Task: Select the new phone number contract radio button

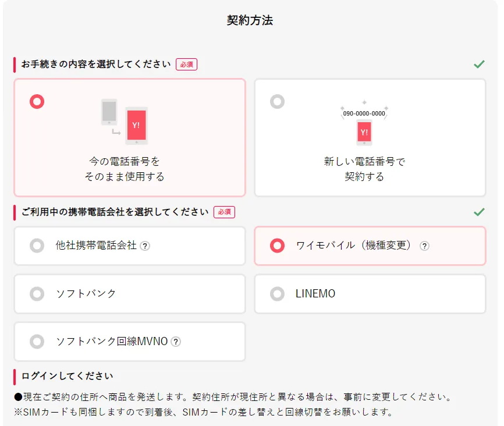Action: [x=278, y=102]
